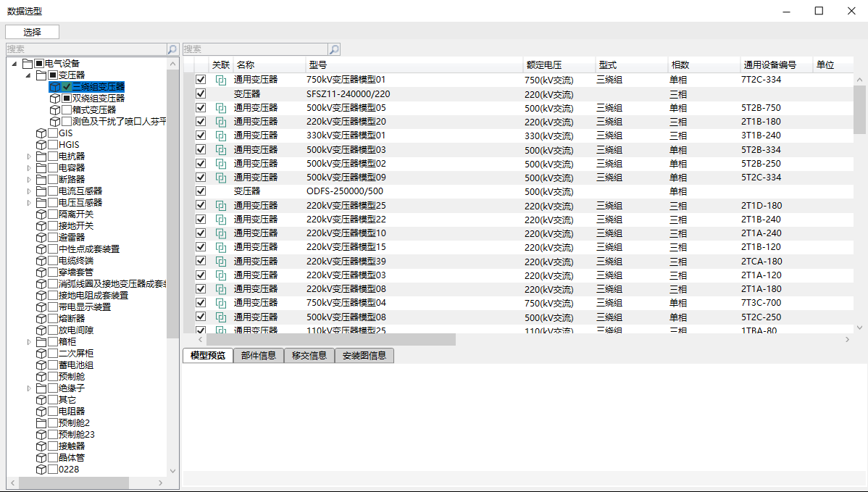This screenshot has height=492, width=868.
Task: Click the cube icon next to 双绕组变压器
Action: (55, 98)
